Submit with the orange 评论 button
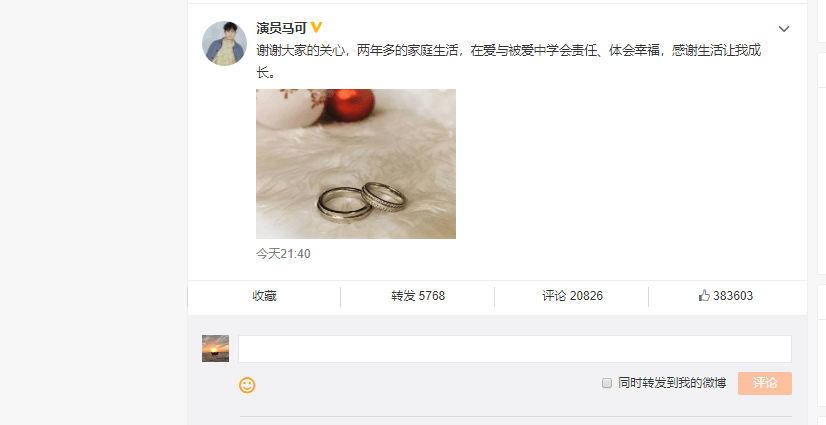Viewport: 826px width, 425px height. pyautogui.click(x=765, y=383)
